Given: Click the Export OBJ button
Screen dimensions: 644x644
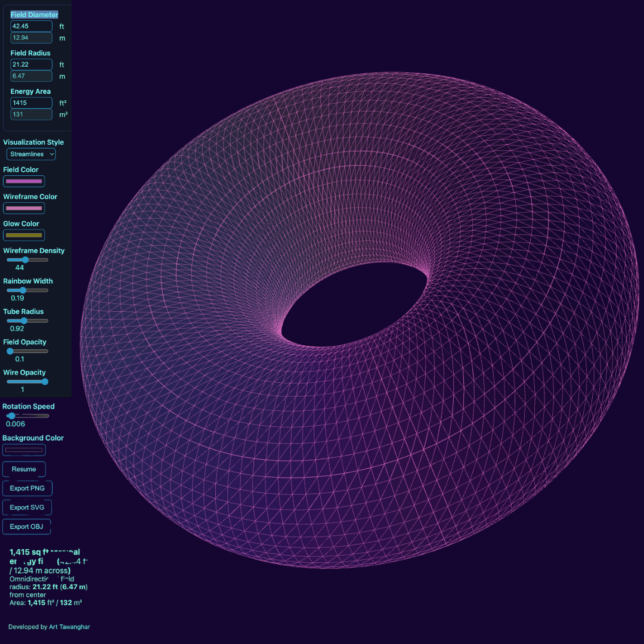Looking at the screenshot, I should pos(26,527).
